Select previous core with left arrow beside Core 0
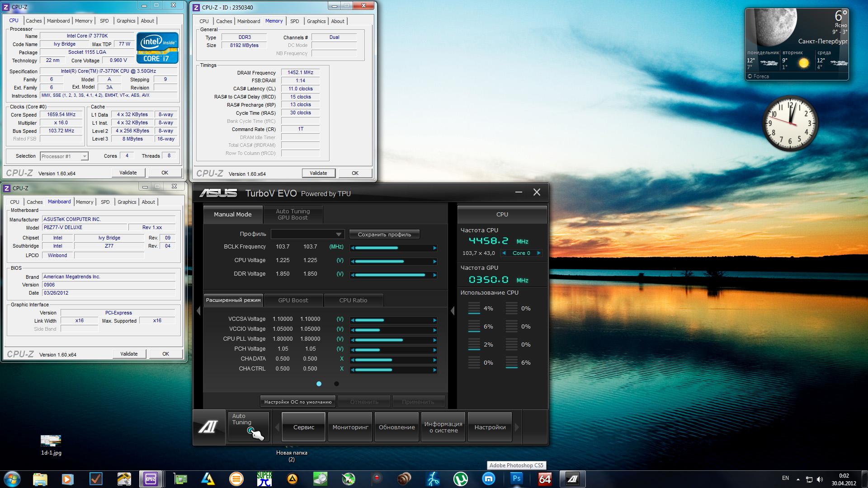This screenshot has height=488, width=868. click(504, 253)
